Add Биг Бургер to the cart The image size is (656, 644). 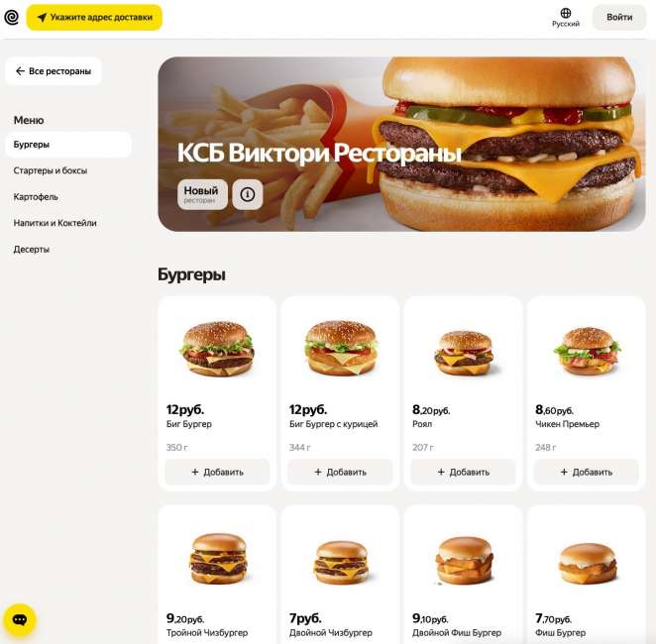[217, 473]
